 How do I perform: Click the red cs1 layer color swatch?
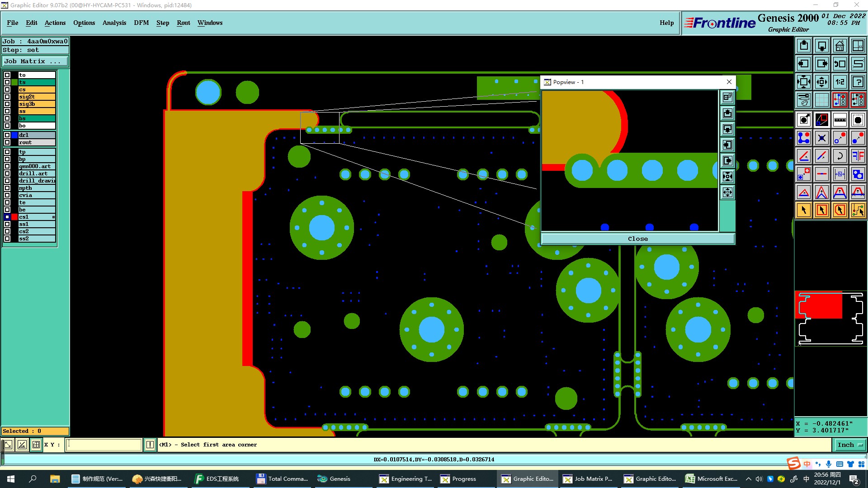[14, 217]
